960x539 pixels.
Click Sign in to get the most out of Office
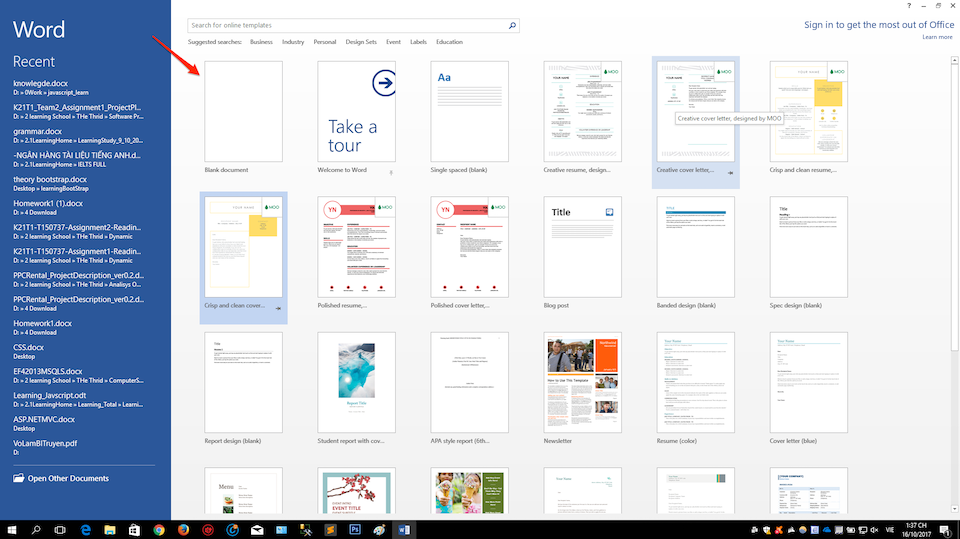coord(879,24)
